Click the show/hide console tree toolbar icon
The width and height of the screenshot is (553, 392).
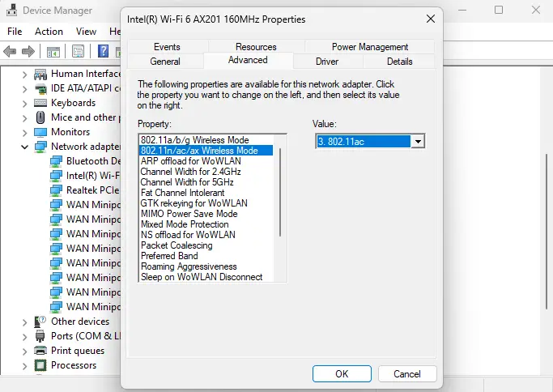pyautogui.click(x=53, y=52)
